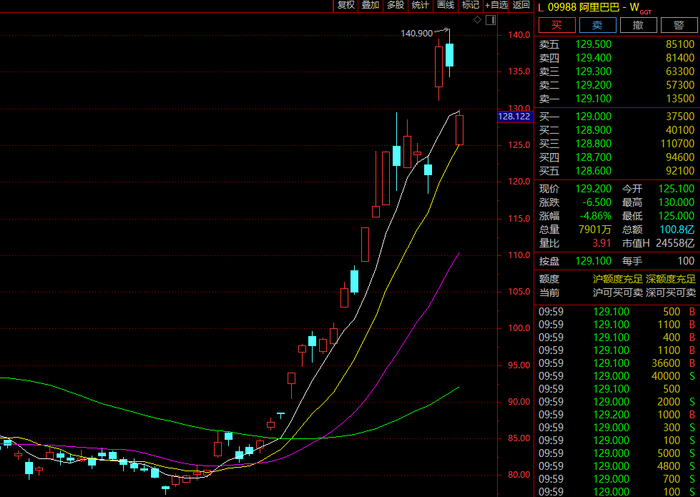Click the 最高 value 130.000
The width and height of the screenshot is (700, 497).
(676, 202)
